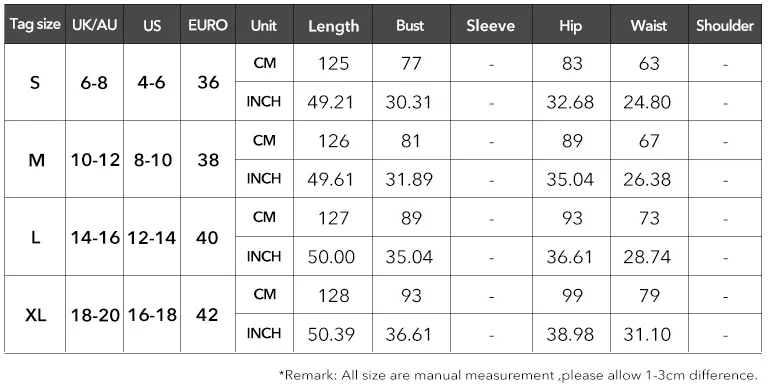Select the 36.61 bust inch value
768x388 pixels.
click(x=409, y=334)
